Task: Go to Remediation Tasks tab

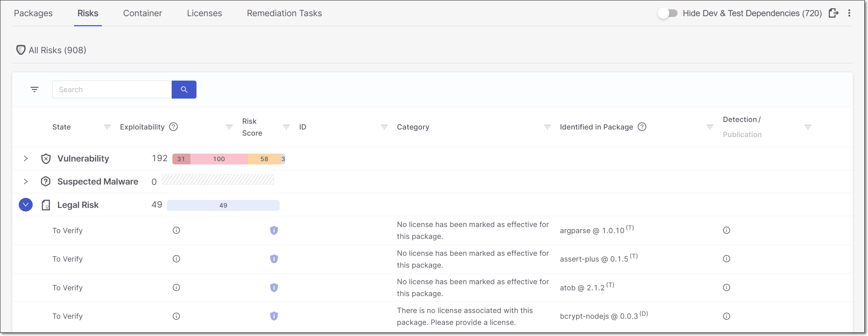Action: tap(284, 13)
